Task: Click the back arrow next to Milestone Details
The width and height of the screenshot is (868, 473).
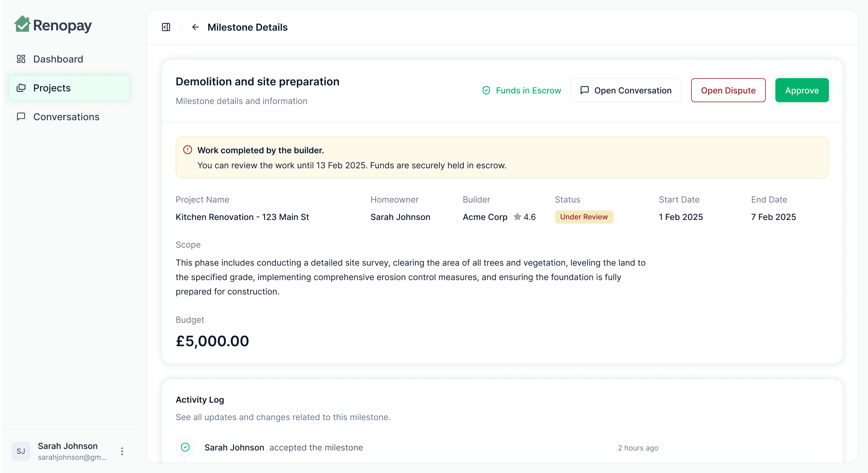Action: pos(196,27)
